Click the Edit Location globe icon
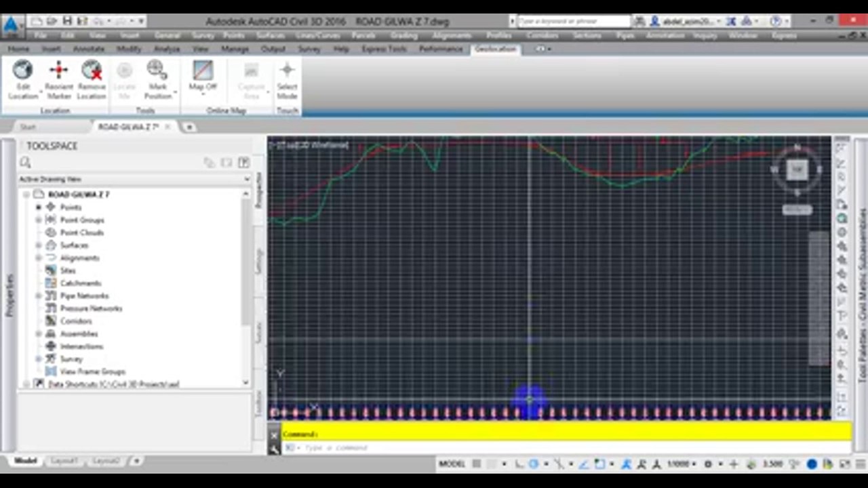Image resolution: width=868 pixels, height=488 pixels. pos(22,70)
